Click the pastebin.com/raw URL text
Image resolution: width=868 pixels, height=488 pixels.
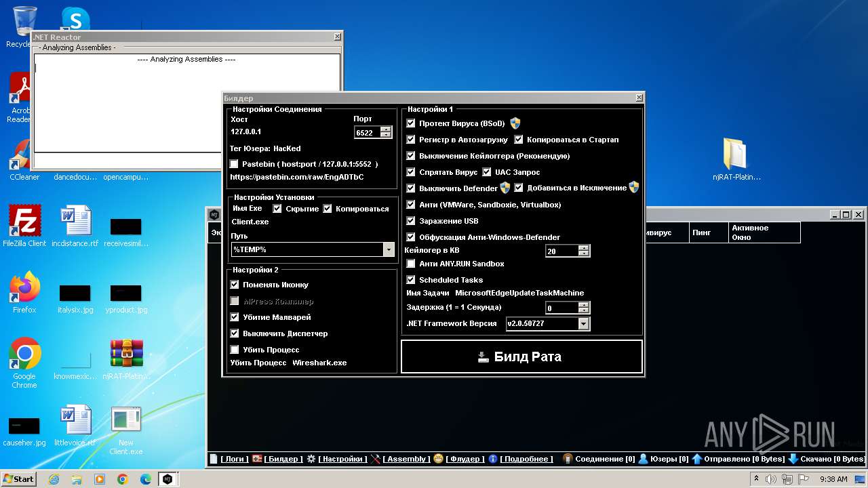[x=297, y=177]
